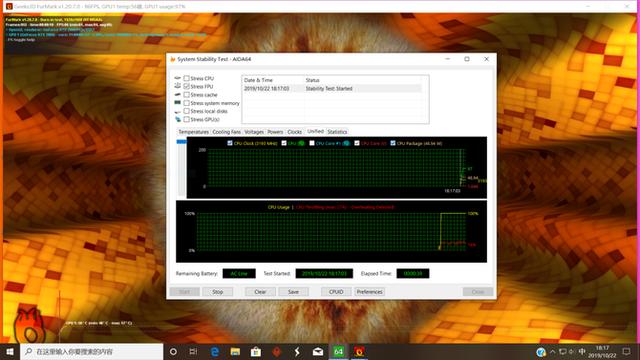640x360 pixels.
Task: Open Microsoft Store taskbar icon
Action: point(256,351)
